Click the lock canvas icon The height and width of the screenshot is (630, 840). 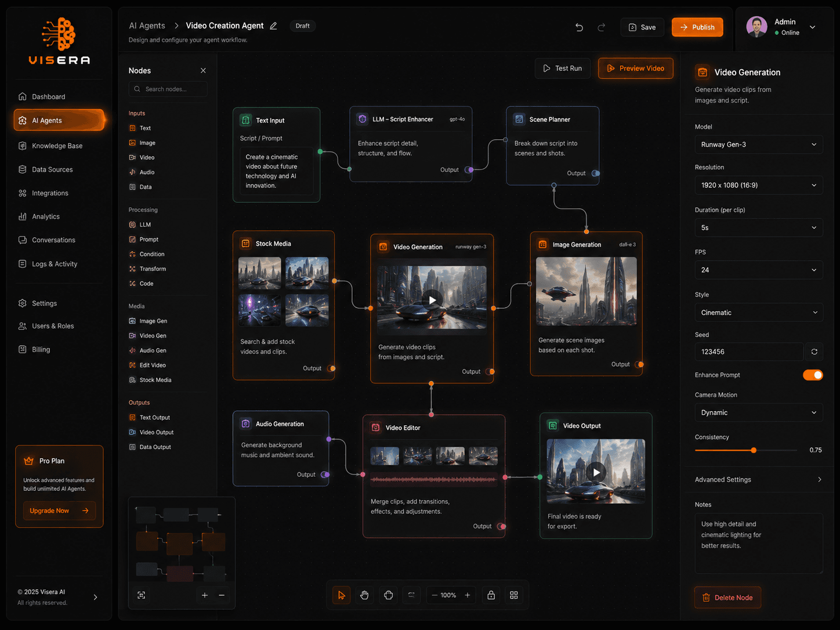click(491, 595)
